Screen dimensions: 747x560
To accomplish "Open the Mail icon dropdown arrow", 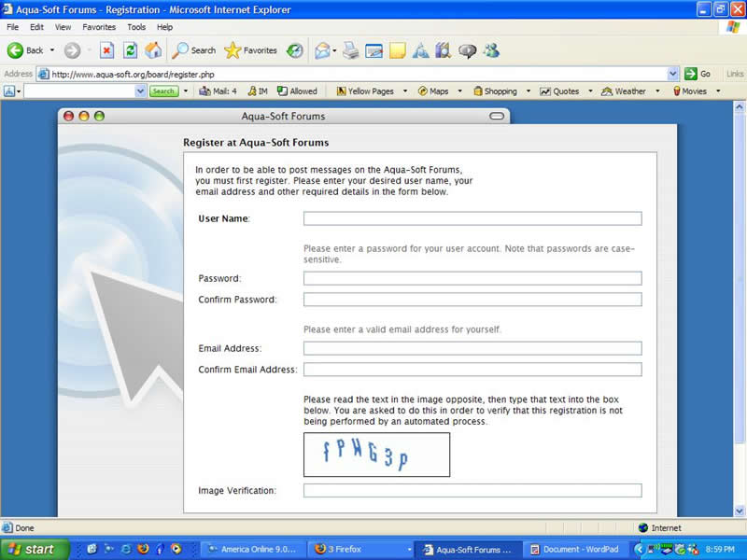I will point(334,50).
